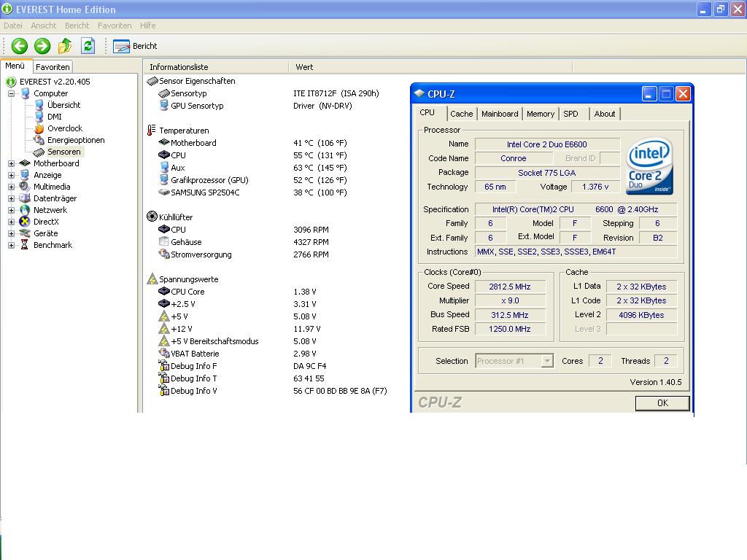The width and height of the screenshot is (747, 560).
Task: Click the Motherboard category icon
Action: (26, 163)
